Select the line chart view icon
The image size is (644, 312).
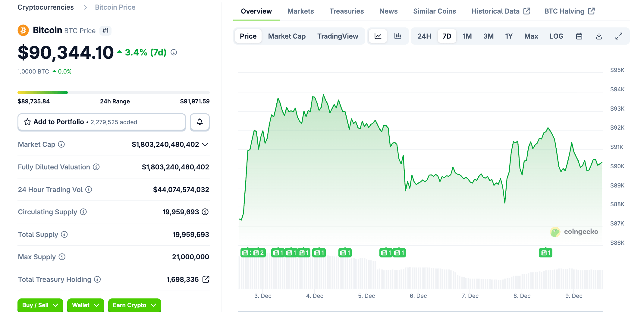point(378,36)
